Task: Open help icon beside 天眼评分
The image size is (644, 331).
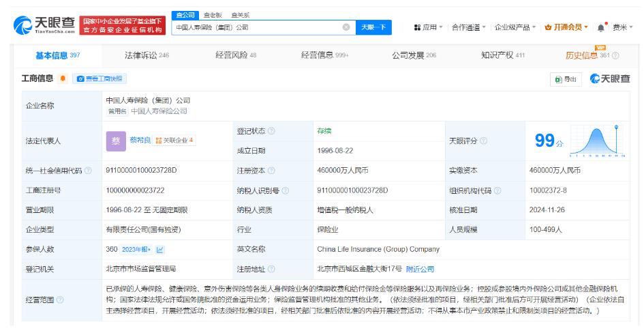Action: click(483, 141)
